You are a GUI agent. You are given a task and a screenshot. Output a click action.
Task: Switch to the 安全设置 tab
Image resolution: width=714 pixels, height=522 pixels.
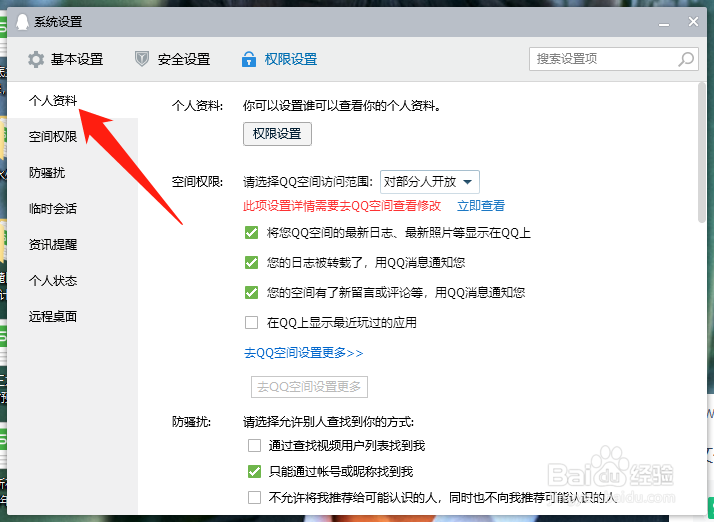point(173,59)
